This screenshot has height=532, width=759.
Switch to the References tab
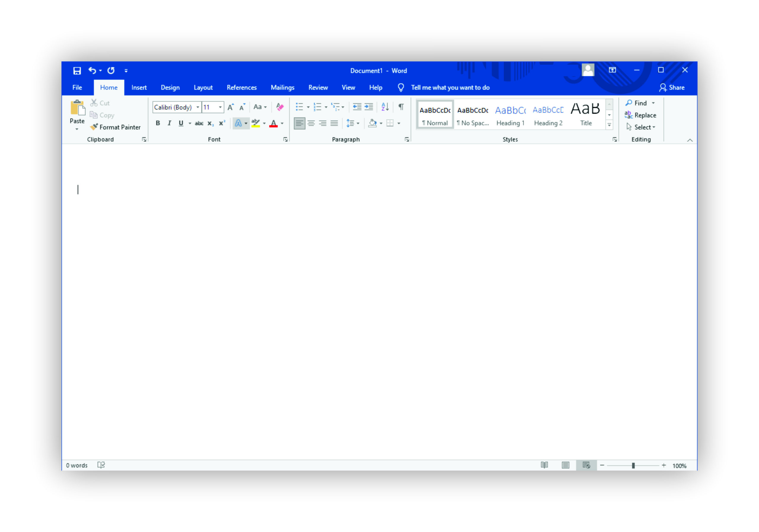pyautogui.click(x=241, y=87)
